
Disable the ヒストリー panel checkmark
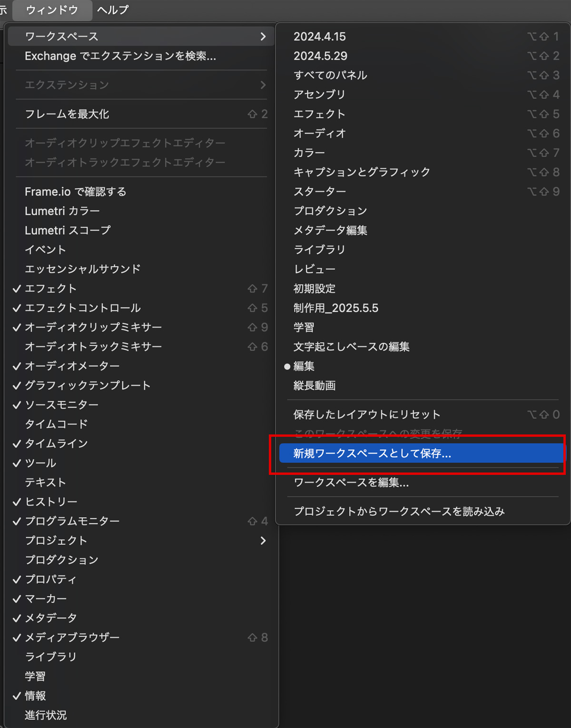[x=51, y=502]
